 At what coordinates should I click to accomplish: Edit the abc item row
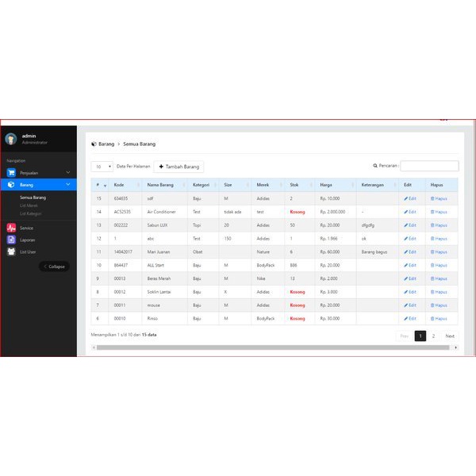pos(410,239)
